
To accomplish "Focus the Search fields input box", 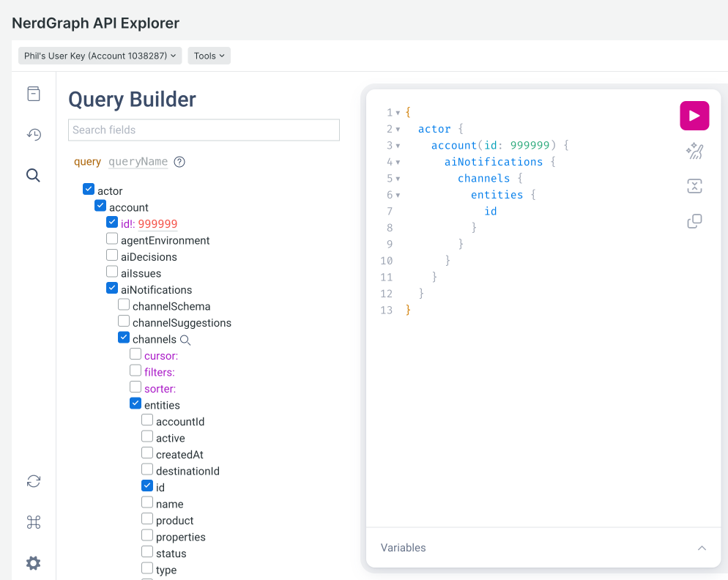I will 204,130.
